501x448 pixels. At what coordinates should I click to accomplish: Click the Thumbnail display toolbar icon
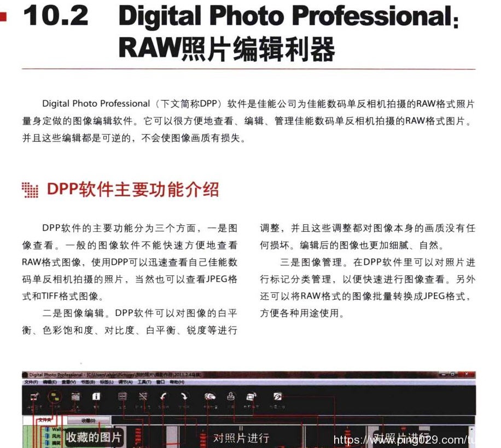75,397
